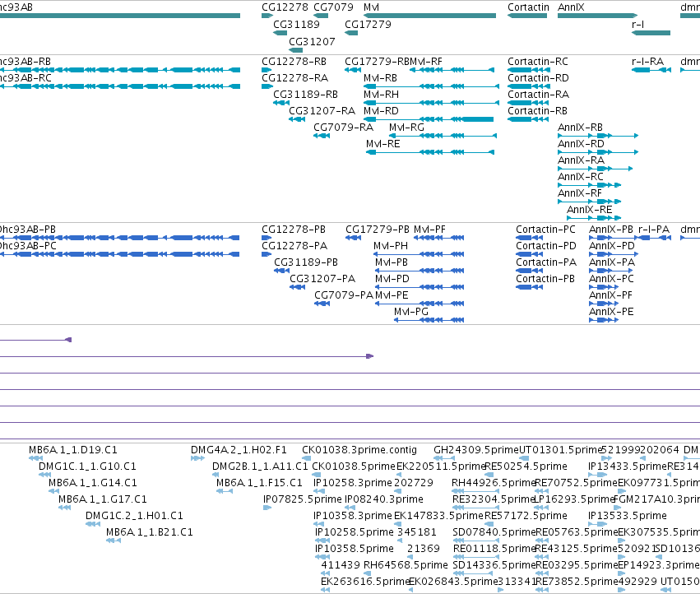Screen dimensions: 700x594
Task: Select the Cortactin gene label
Action: (529, 7)
